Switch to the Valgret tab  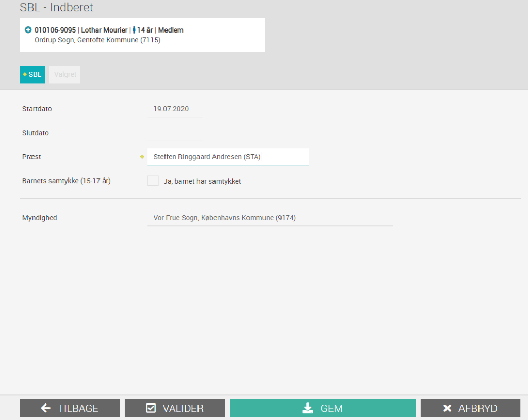(x=65, y=74)
